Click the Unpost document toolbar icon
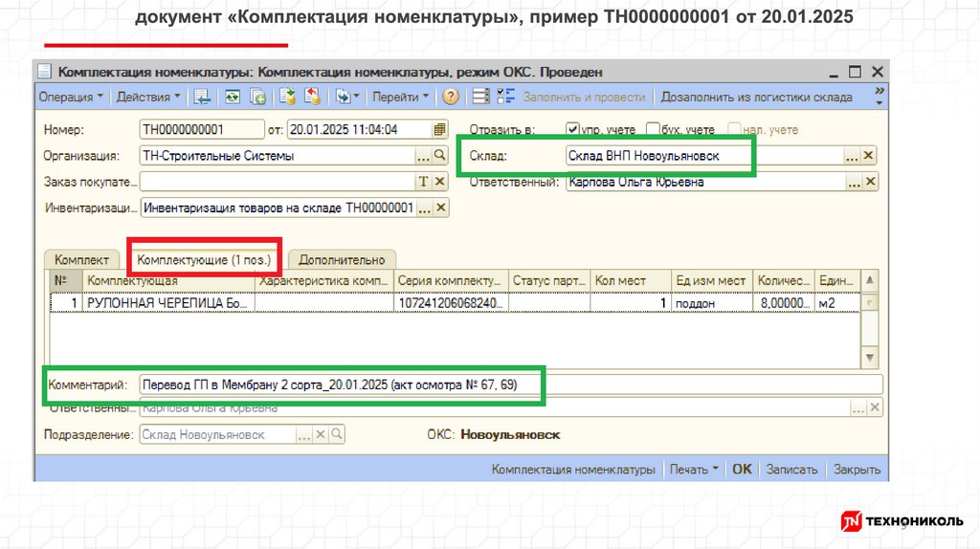Screen dimensions: 980x549 pos(313,97)
